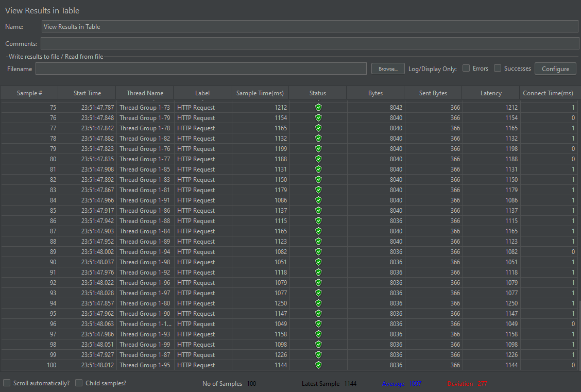Click the Deviation value 277
Screen dimensions: 581x392
[482, 383]
